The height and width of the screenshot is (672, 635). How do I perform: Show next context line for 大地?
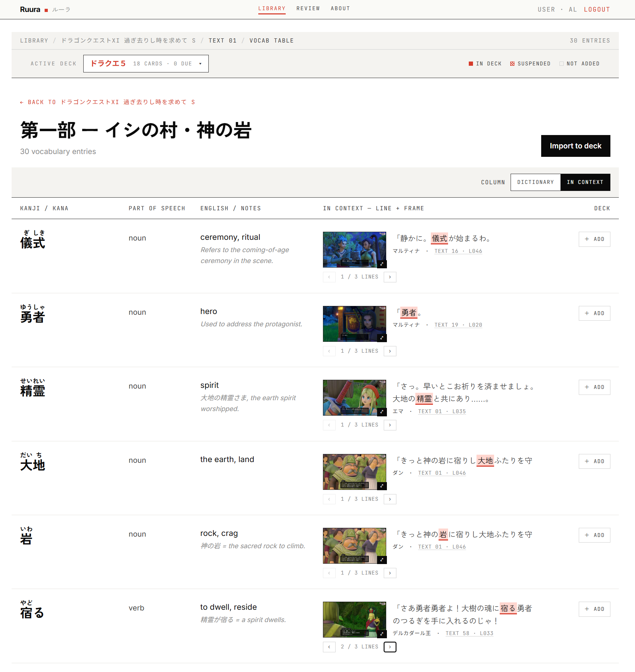[x=390, y=499]
